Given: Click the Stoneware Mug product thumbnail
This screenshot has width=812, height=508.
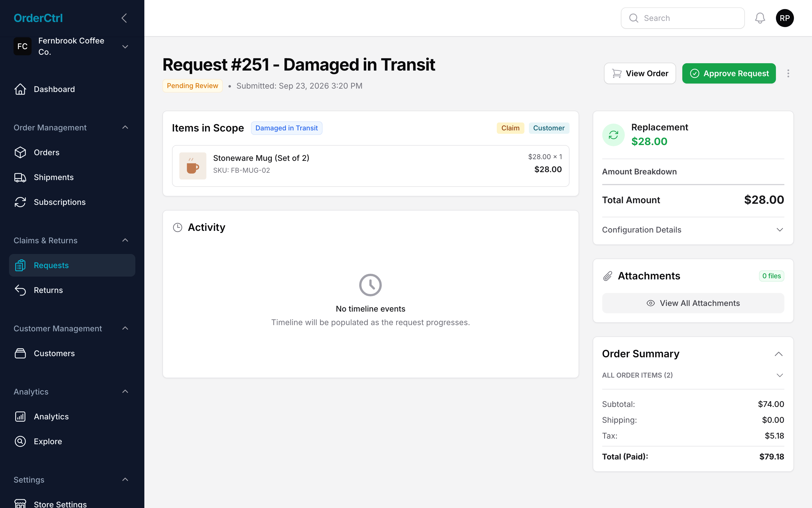Looking at the screenshot, I should [193, 166].
